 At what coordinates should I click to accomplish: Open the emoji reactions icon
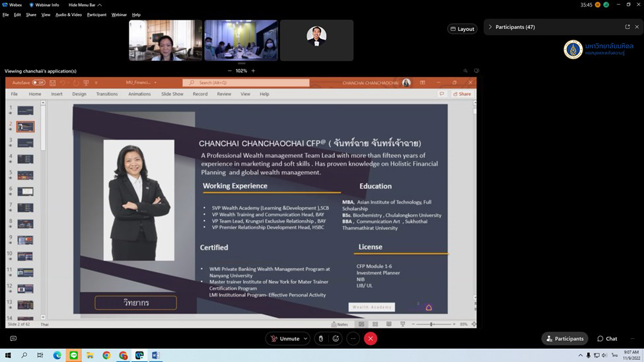tap(336, 339)
